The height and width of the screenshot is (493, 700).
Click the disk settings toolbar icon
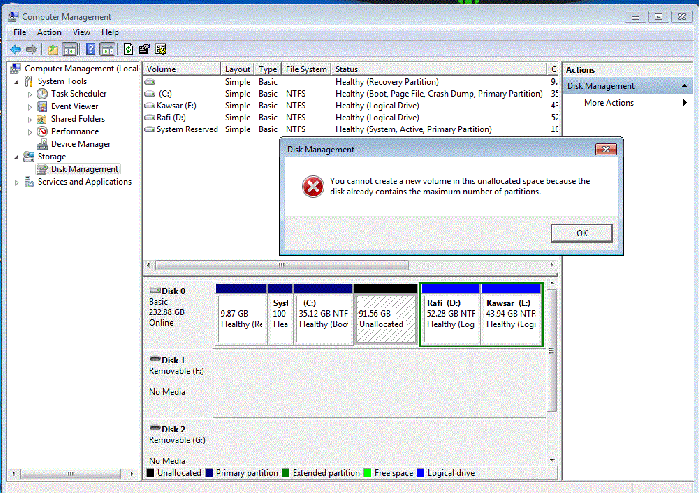[x=161, y=50]
